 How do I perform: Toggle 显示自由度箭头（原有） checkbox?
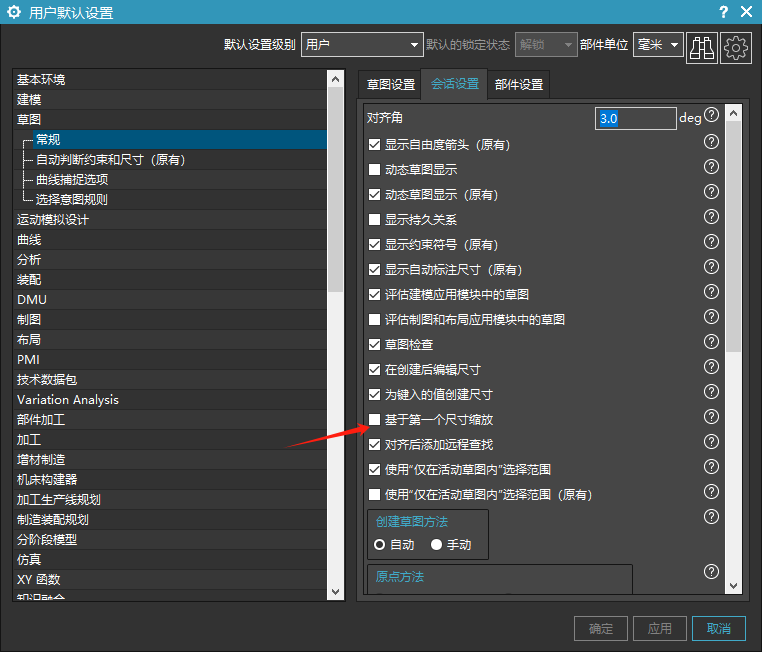(x=374, y=144)
